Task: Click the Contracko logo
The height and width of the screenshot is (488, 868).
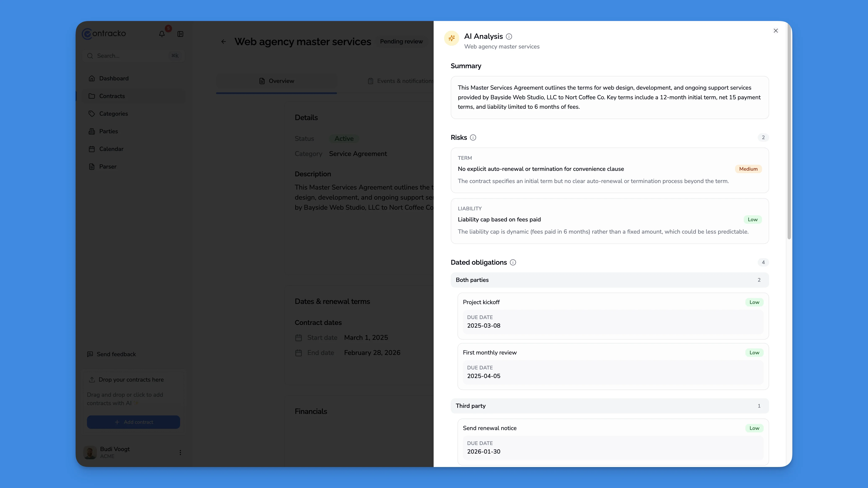Action: 104,33
